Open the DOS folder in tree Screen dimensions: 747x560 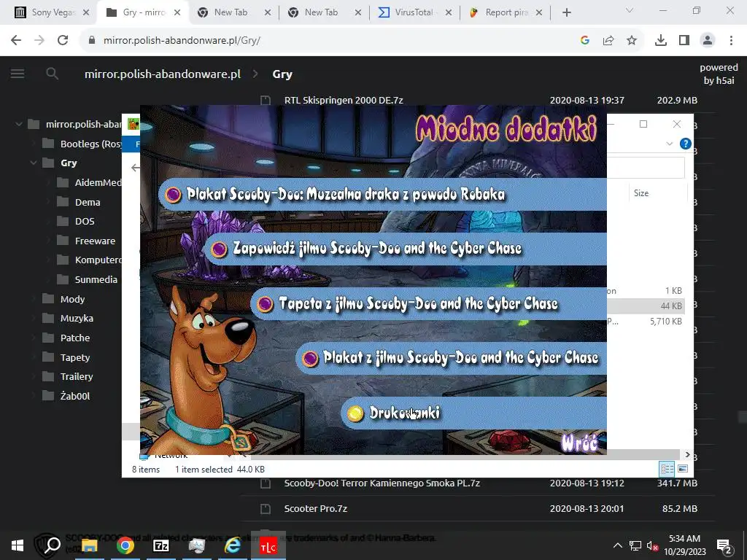pos(85,222)
